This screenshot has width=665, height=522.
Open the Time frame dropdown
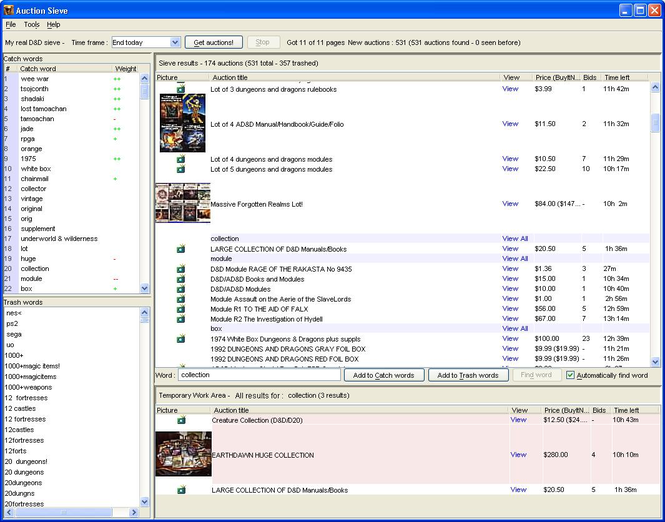click(175, 43)
